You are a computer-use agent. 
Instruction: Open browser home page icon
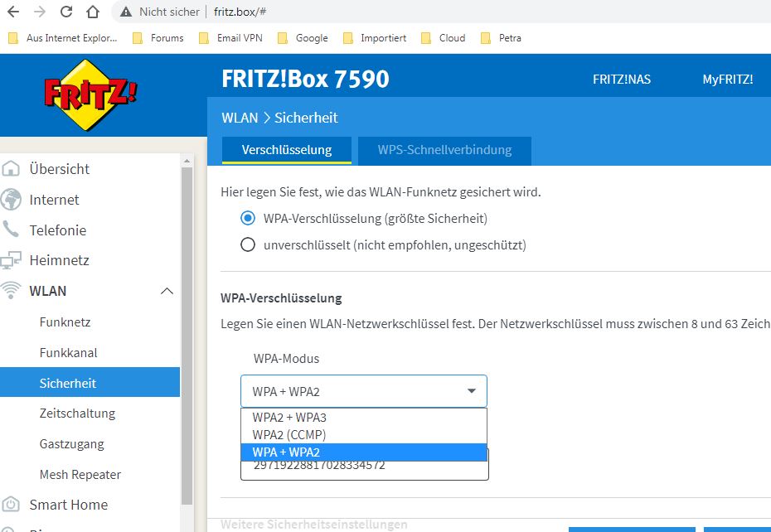coord(93,12)
